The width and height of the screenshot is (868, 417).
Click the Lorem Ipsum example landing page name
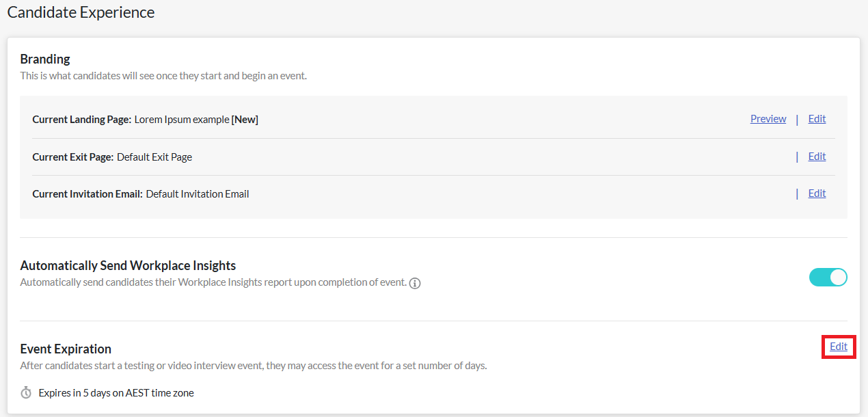coord(182,120)
